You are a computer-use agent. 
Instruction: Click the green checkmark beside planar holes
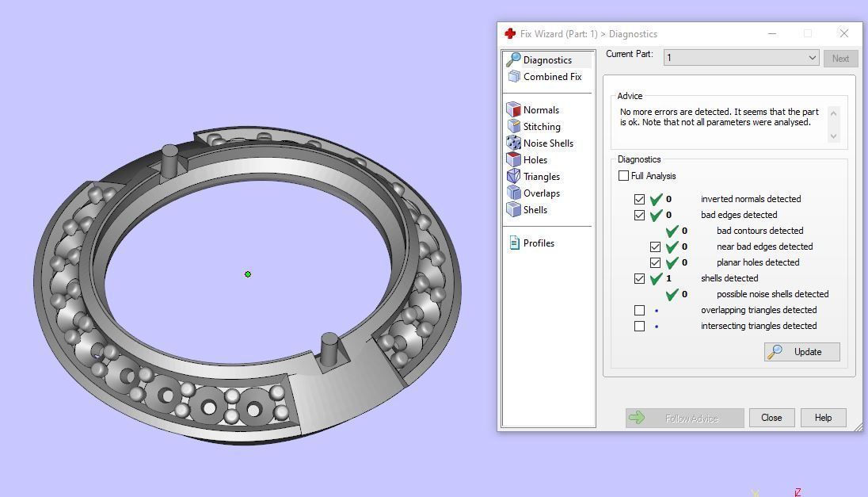pos(672,262)
